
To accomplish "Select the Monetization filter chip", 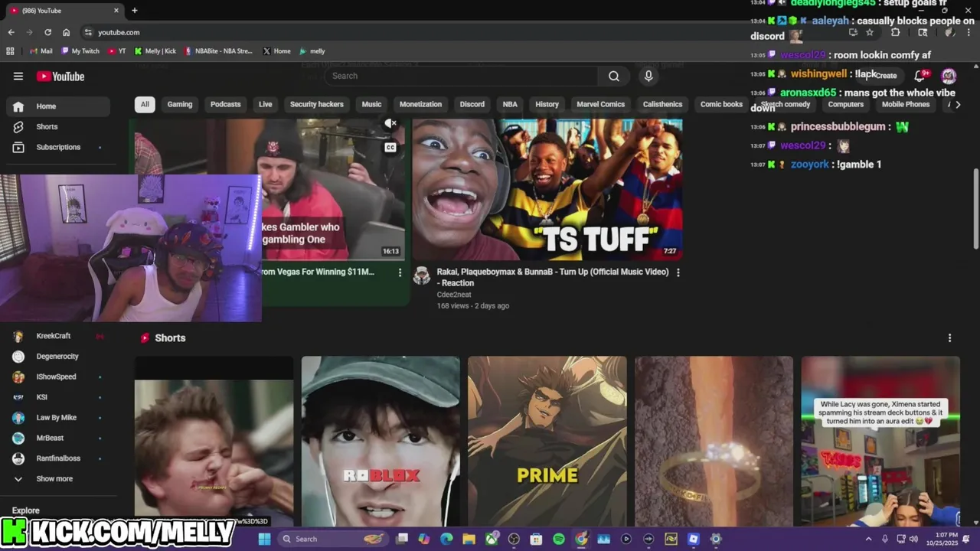I will tap(420, 104).
